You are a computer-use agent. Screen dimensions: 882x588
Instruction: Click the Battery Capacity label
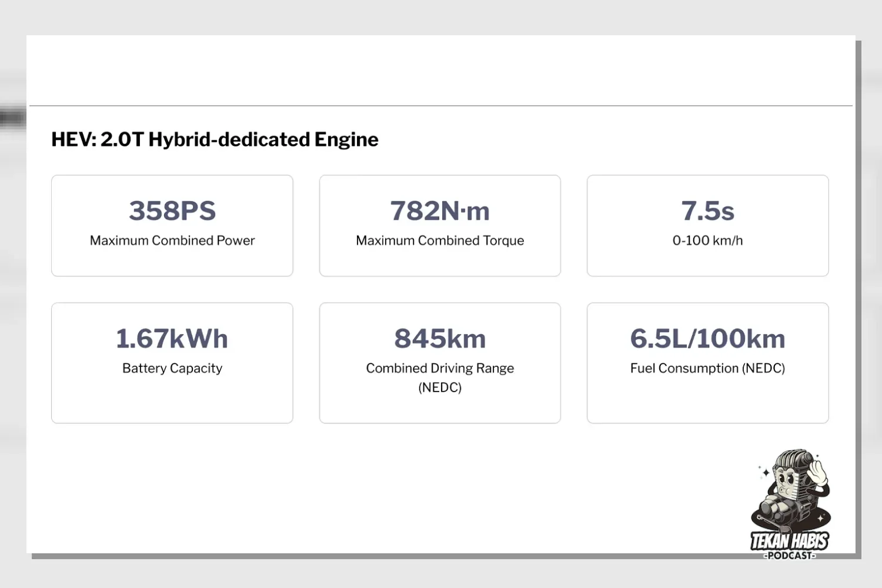[x=172, y=369]
